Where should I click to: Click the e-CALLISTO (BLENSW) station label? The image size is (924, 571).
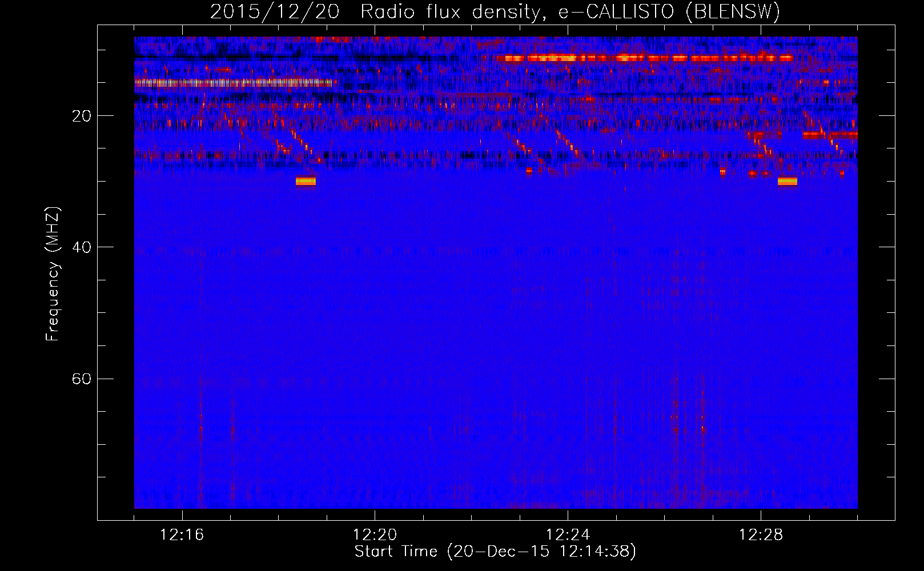click(x=669, y=11)
